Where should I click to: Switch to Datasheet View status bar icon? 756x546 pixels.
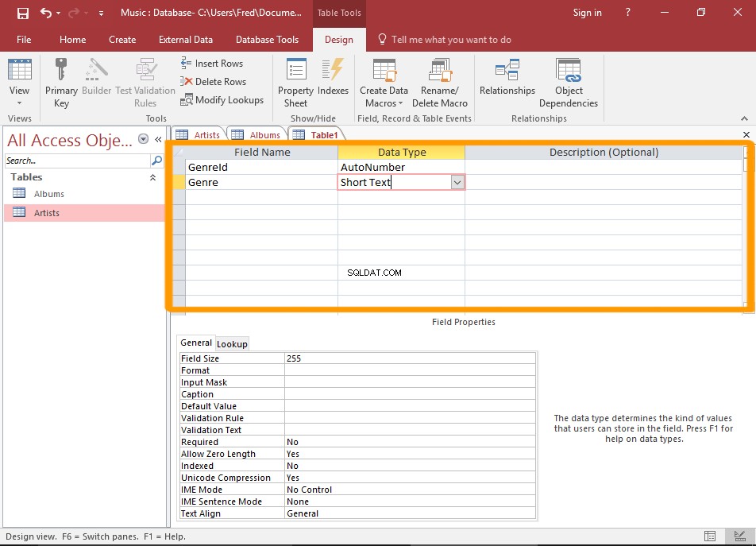(x=710, y=536)
